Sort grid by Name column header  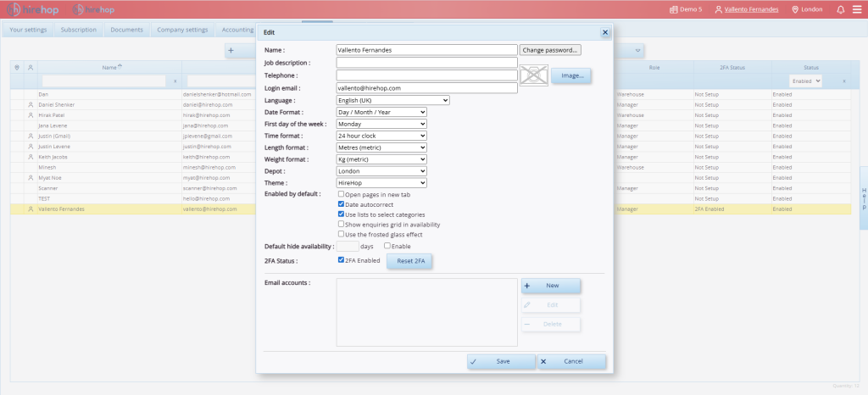[109, 68]
